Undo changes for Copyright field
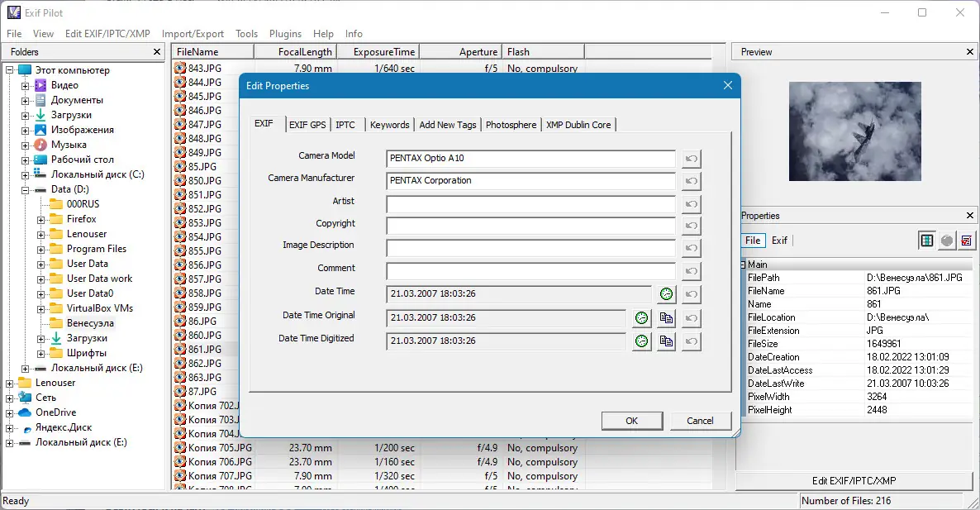Screen dimensions: 980x510 point(691,226)
